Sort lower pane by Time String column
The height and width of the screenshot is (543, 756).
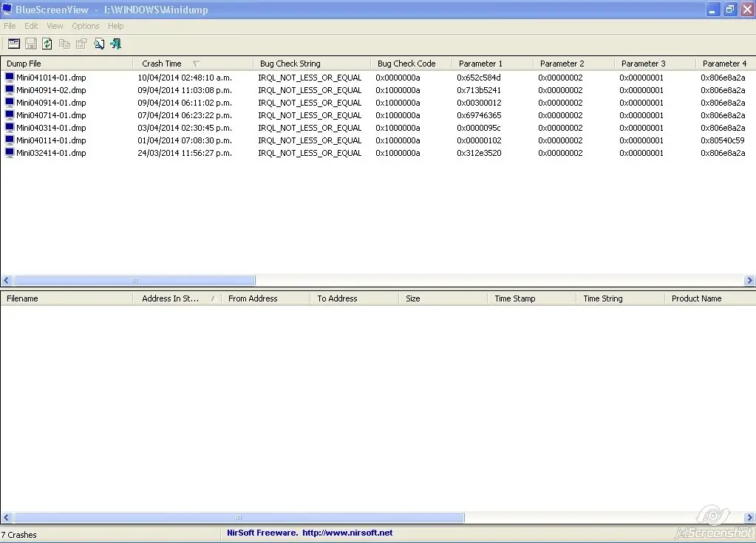(620, 298)
